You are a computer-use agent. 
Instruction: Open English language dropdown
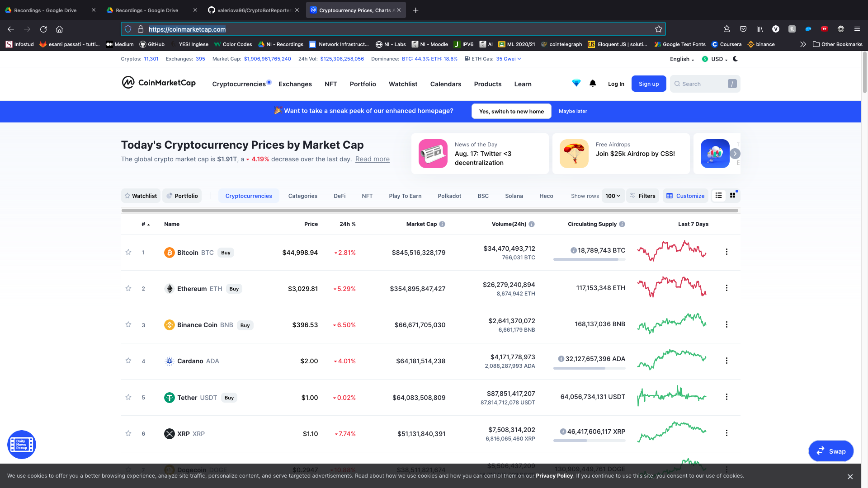pos(682,59)
